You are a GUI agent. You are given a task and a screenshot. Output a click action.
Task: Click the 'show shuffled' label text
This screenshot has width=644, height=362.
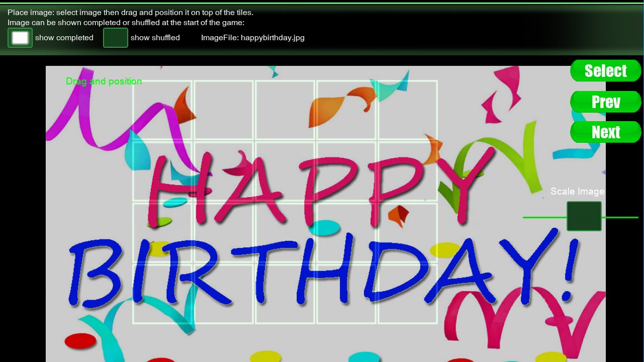(x=155, y=38)
